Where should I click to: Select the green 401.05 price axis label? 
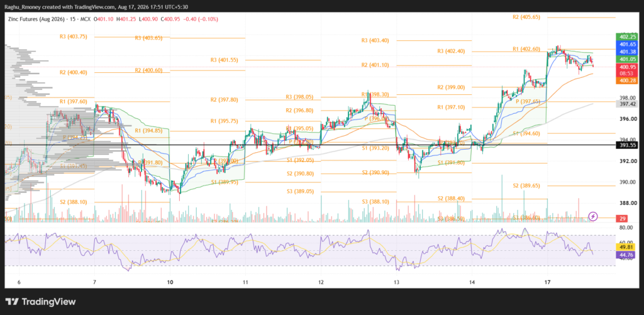626,59
